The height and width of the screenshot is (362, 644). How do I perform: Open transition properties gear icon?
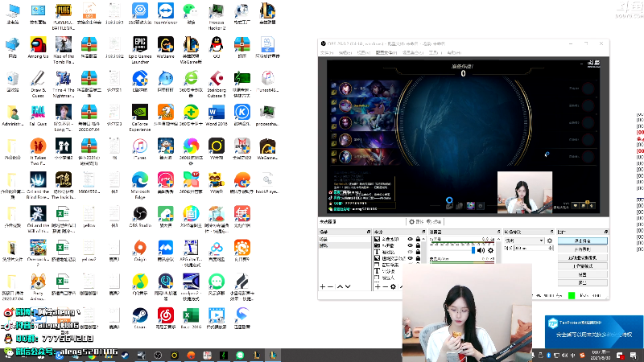(x=550, y=241)
